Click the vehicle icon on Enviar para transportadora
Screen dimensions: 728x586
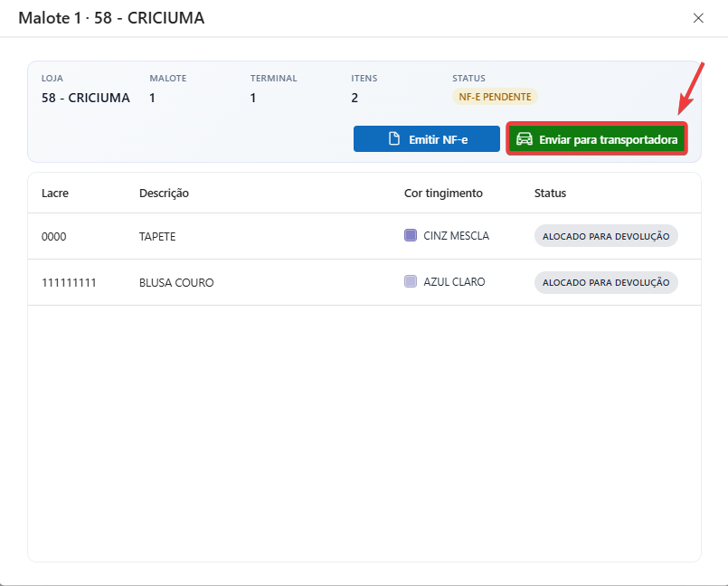click(524, 139)
